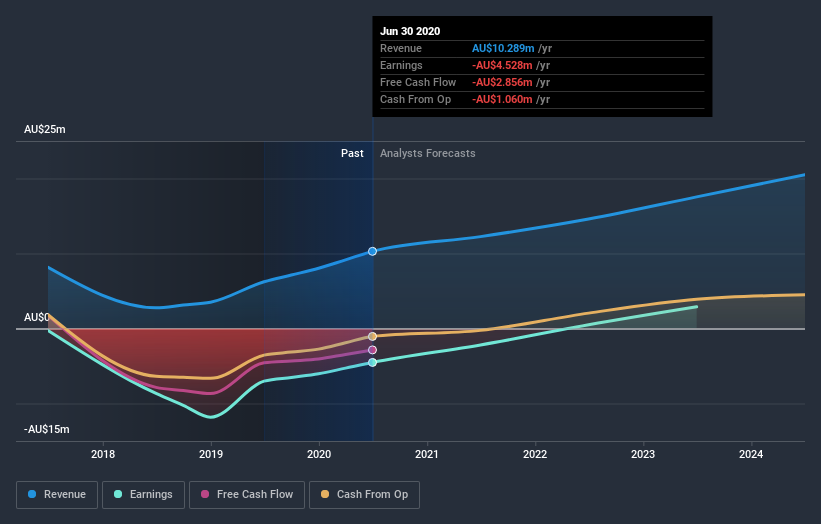
Task: Click the Analysts Forecasts label
Action: 428,153
